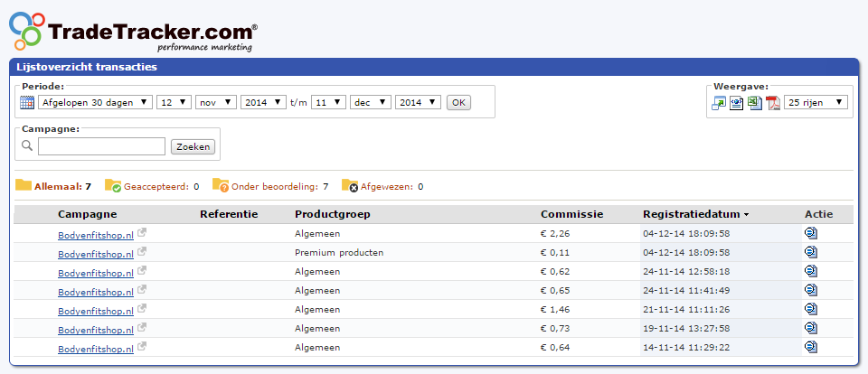Open external link icon in € 1,46 row

[x=142, y=308]
